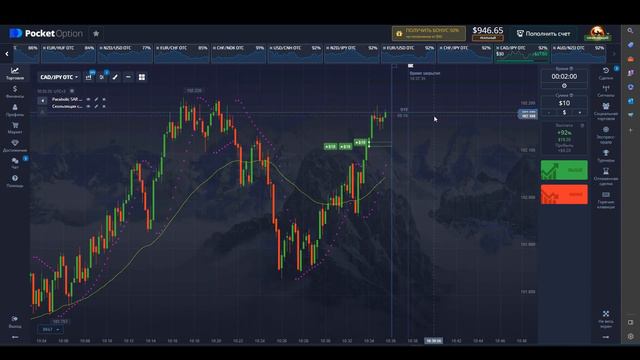The image size is (640, 360).
Task: Click the settings gear in browser sidebar
Action: [x=631, y=336]
